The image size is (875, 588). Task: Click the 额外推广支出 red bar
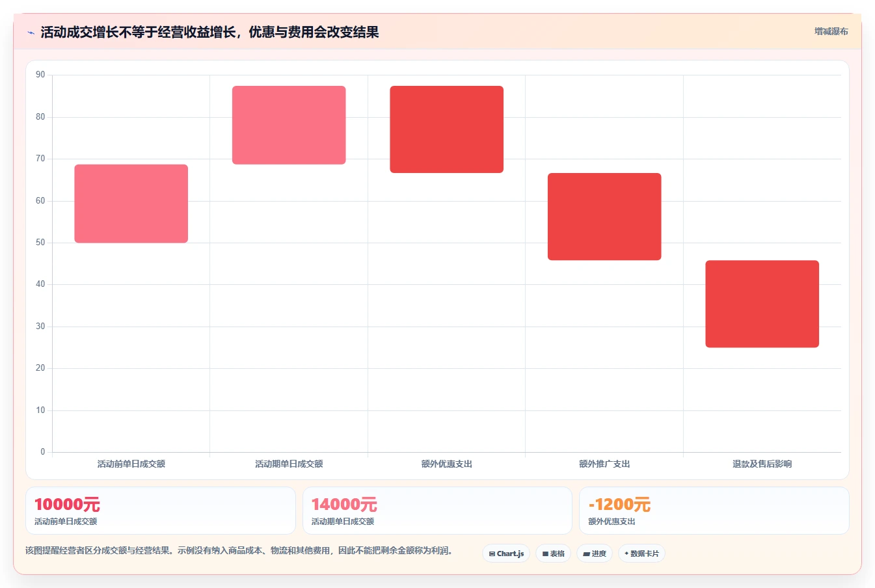pyautogui.click(x=604, y=217)
